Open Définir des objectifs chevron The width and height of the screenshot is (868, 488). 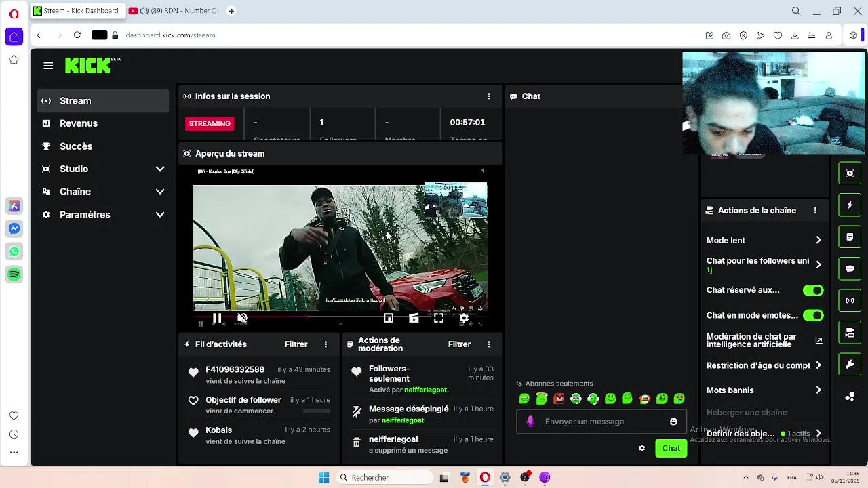(x=818, y=434)
